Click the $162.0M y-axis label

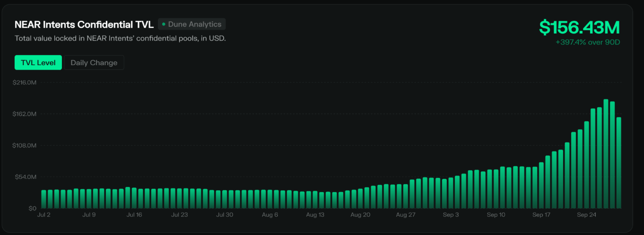click(25, 114)
